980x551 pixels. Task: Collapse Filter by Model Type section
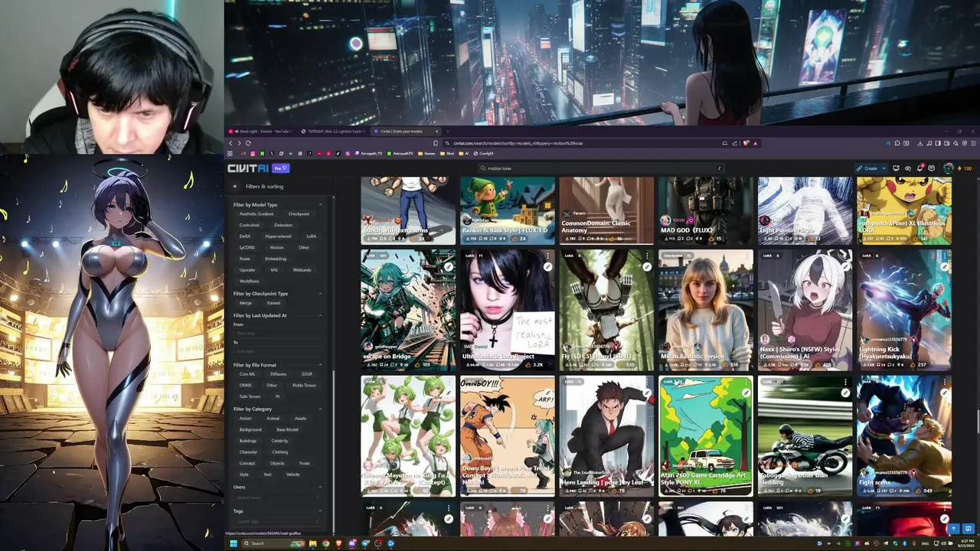click(320, 205)
